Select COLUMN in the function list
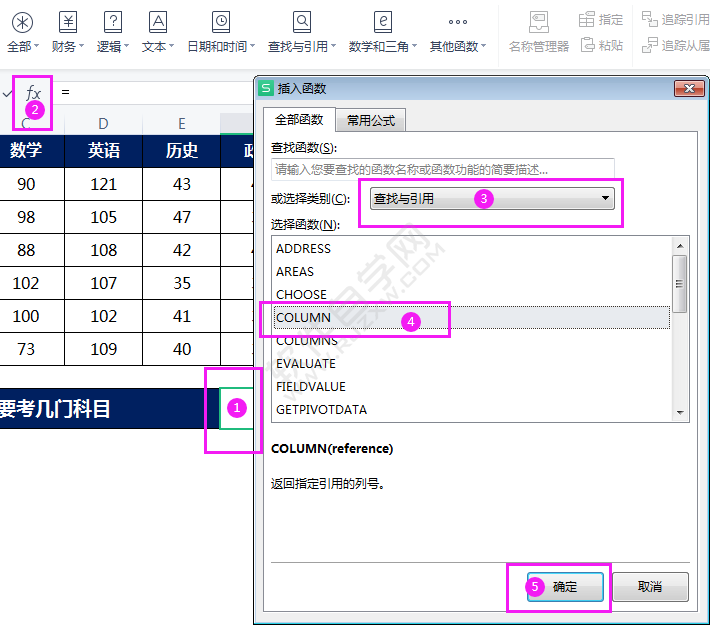The height and width of the screenshot is (625, 710). click(471, 317)
